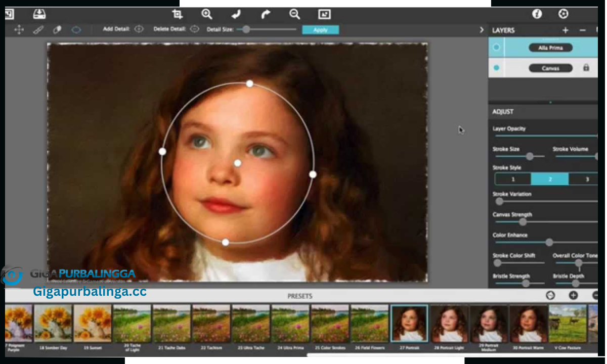The width and height of the screenshot is (607, 364).
Task: Pick the 25 Color Strokes preset
Action: pos(330,323)
